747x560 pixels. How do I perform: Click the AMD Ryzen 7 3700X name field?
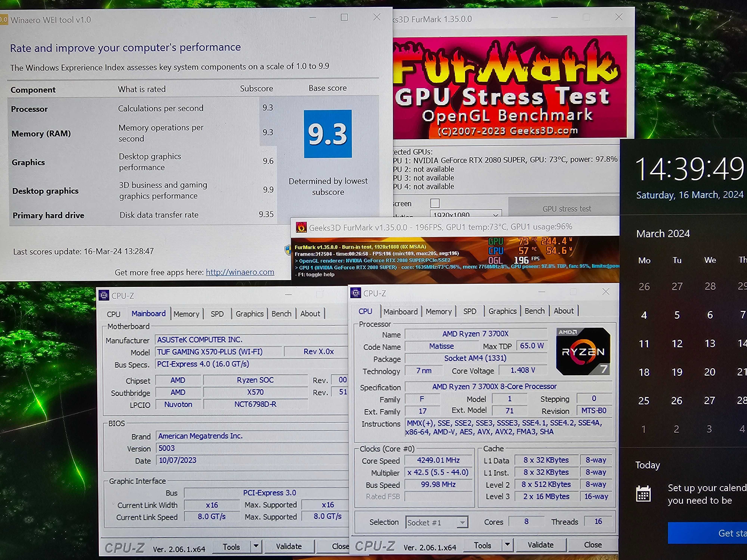(475, 334)
